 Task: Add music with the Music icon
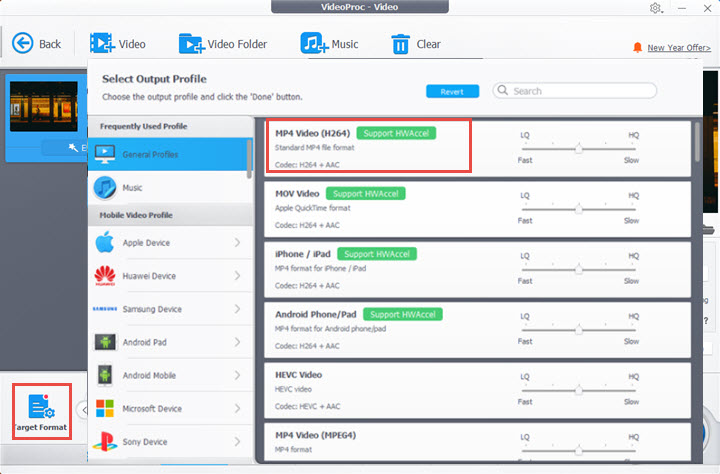tap(315, 43)
